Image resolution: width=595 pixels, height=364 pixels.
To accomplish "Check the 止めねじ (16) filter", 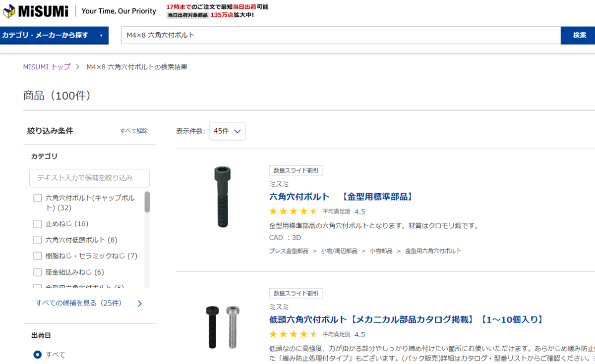I will (x=38, y=224).
